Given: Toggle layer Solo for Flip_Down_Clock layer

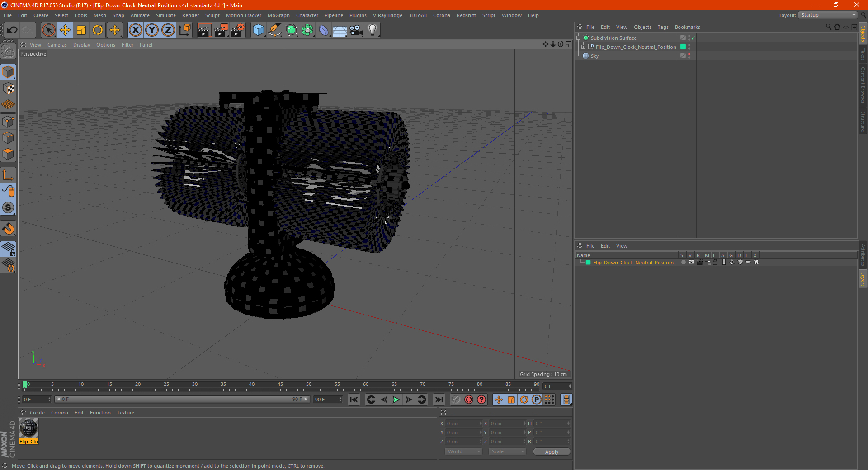Looking at the screenshot, I should (683, 262).
